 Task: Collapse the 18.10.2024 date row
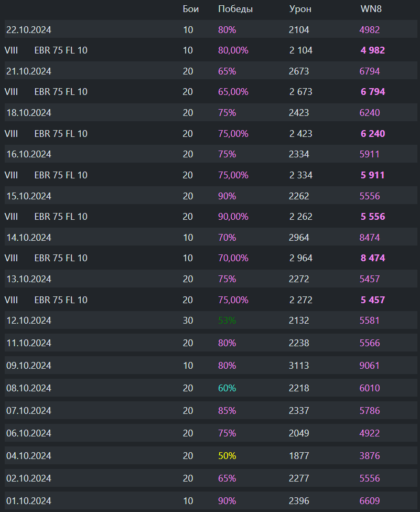[29, 113]
